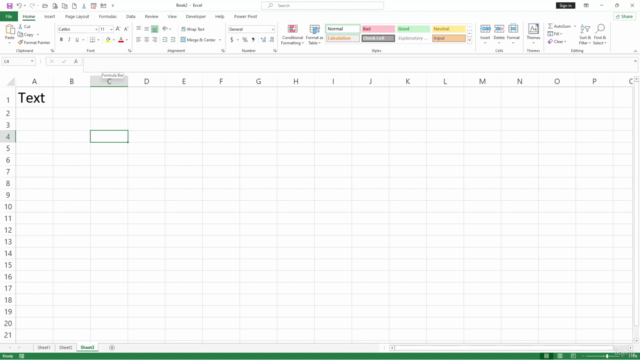Open the number format dropdown

[x=272, y=29]
